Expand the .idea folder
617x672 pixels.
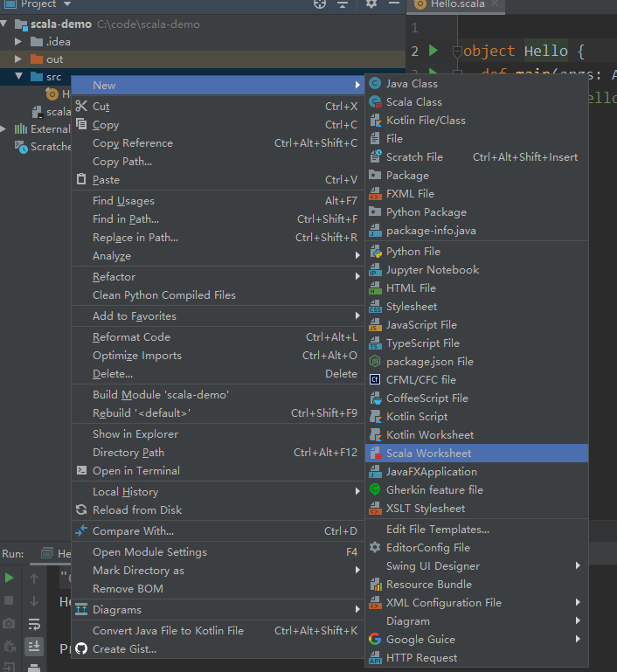[18, 42]
